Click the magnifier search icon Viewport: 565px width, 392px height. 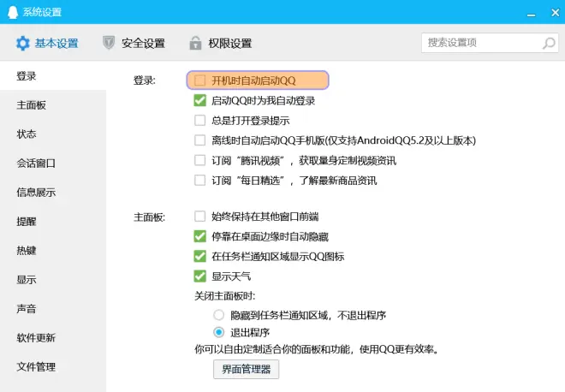click(x=549, y=44)
